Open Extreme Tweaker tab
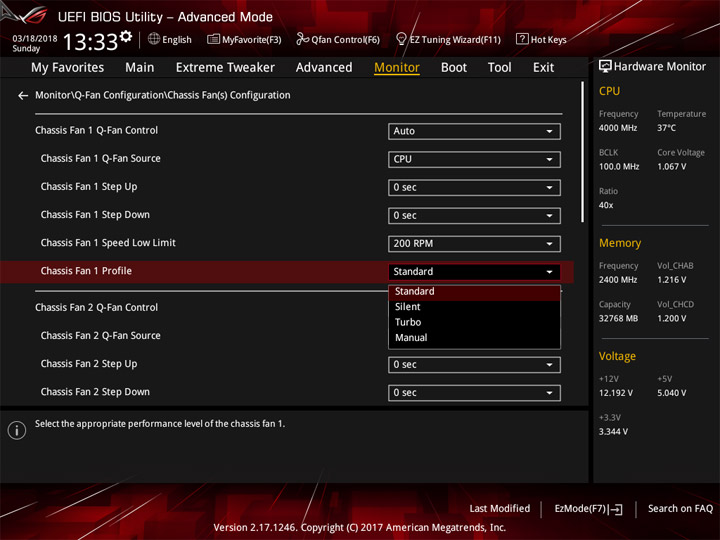This screenshot has height=540, width=720. pyautogui.click(x=225, y=68)
